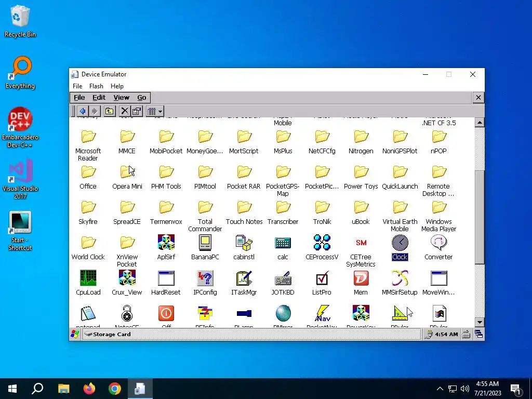Open the Opera Mini folder
This screenshot has height=399, width=532.
click(127, 172)
